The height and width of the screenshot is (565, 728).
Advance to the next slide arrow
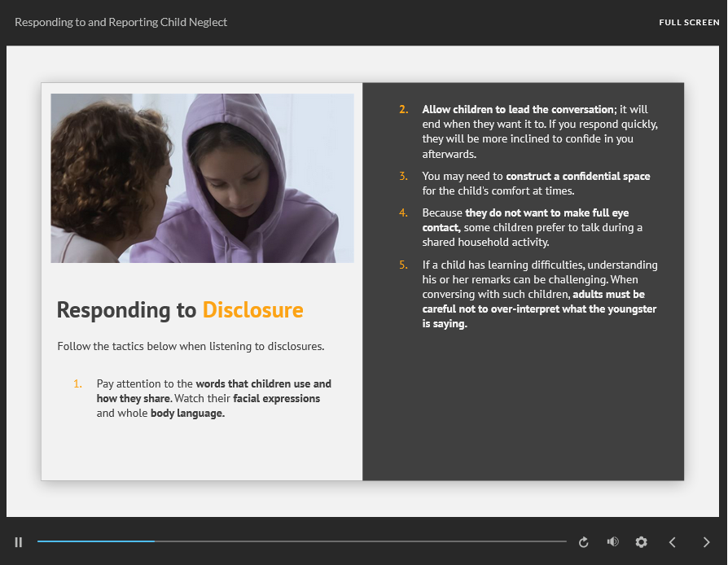point(706,542)
